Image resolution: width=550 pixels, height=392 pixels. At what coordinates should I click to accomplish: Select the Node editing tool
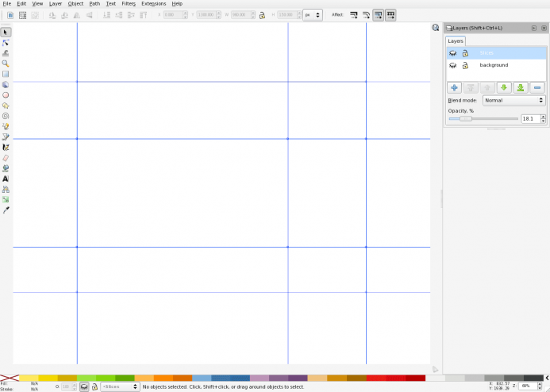pos(6,43)
